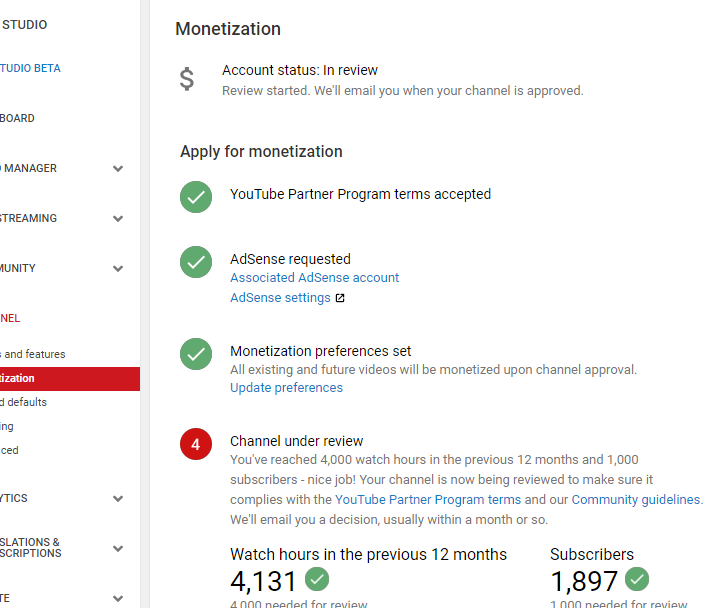Click green check next to 4,131 watch hours

pyautogui.click(x=317, y=579)
